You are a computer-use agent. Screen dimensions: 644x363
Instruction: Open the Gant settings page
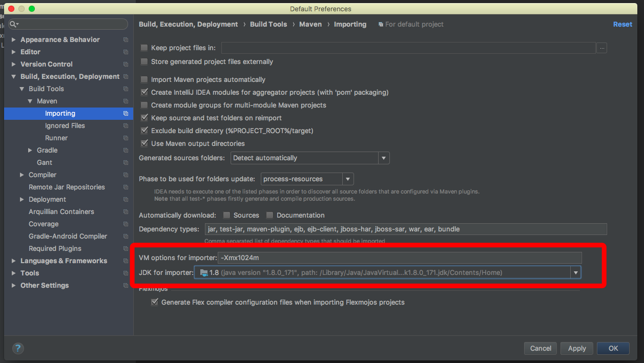[x=45, y=163]
